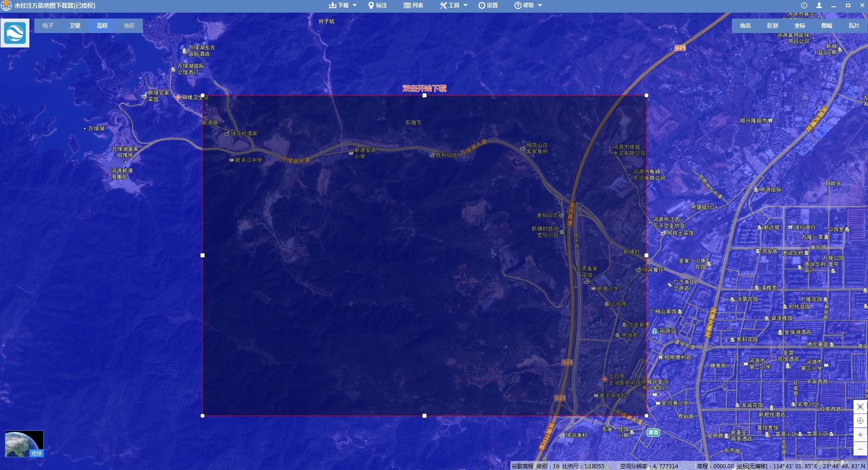Expand the arrow beside 工具
This screenshot has height=470, width=868.
coord(466,5)
